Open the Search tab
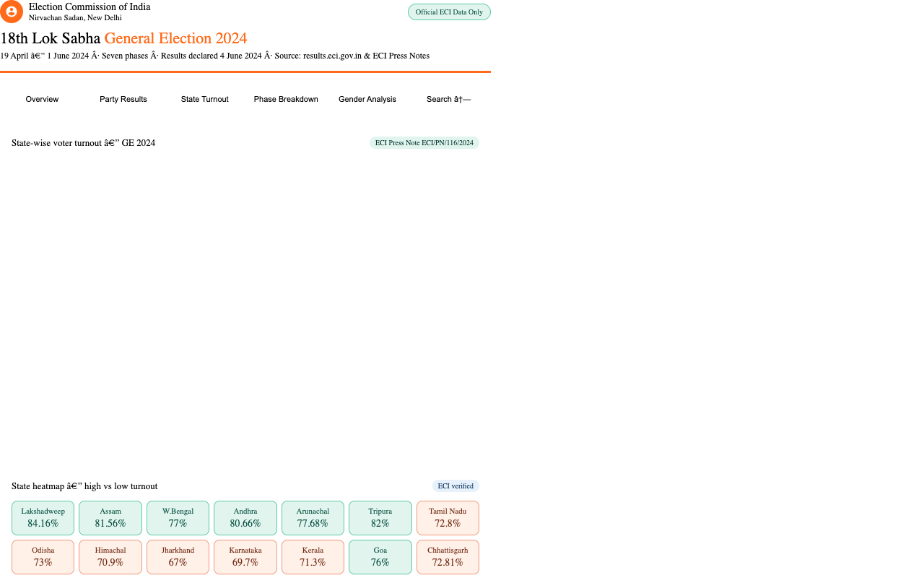Image resolution: width=924 pixels, height=578 pixels. point(448,99)
